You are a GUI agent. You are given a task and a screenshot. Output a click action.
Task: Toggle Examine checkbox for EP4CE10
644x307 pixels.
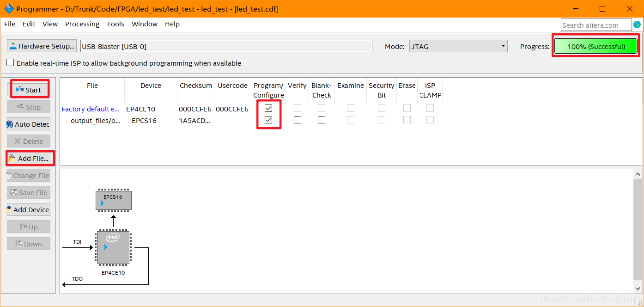[351, 108]
